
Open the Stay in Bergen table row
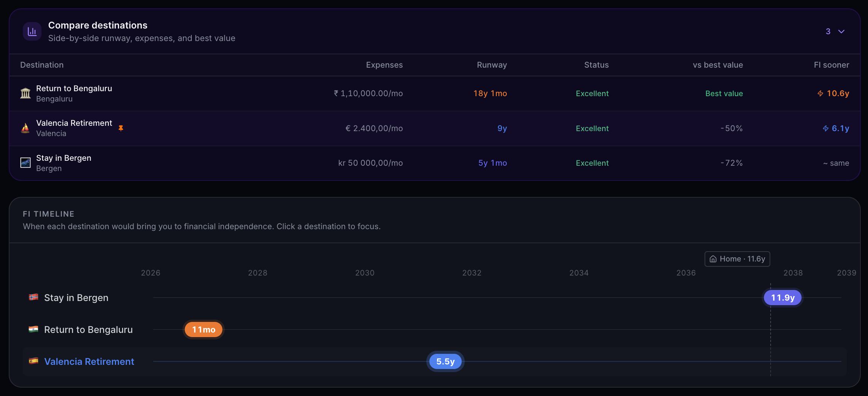click(x=435, y=163)
